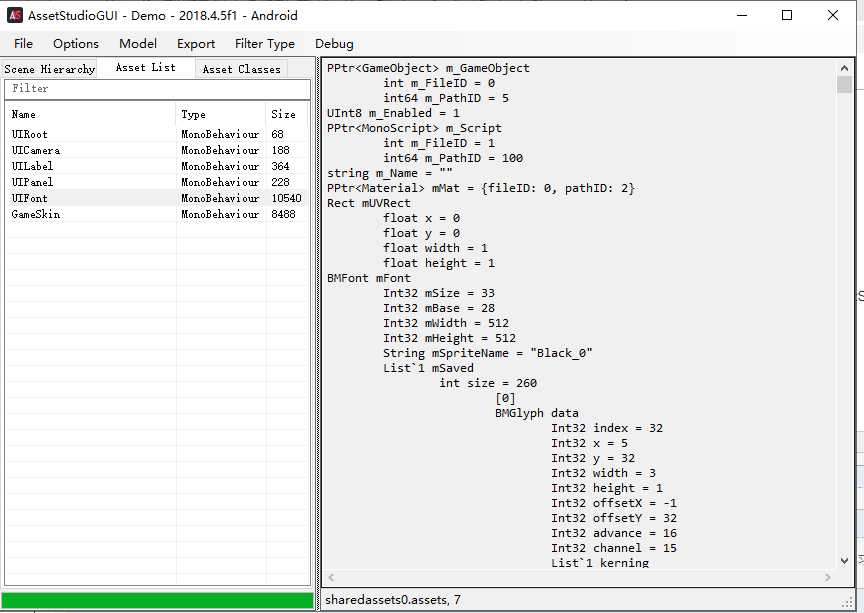
Task: Switch to Asset Classes tab
Action: click(x=241, y=69)
